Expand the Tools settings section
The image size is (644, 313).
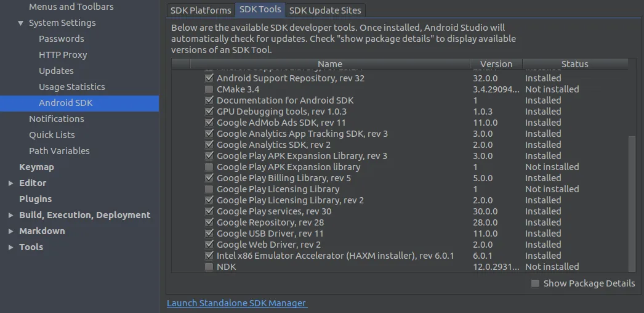[x=10, y=247]
